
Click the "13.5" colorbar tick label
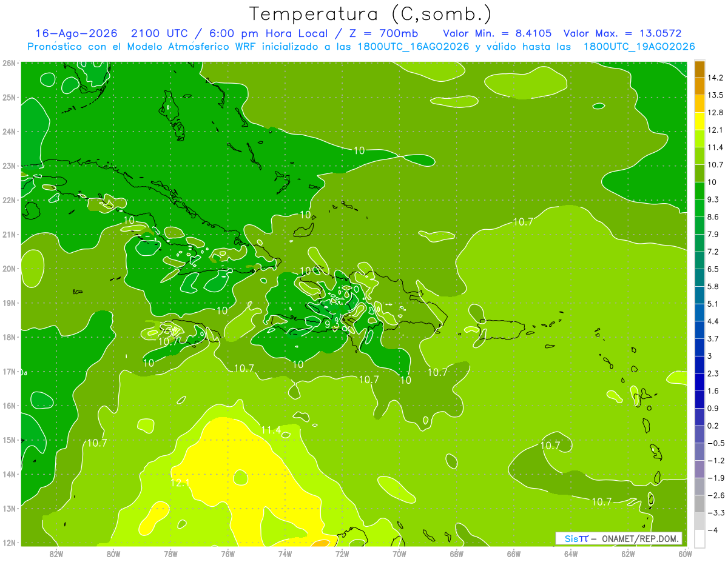point(716,95)
